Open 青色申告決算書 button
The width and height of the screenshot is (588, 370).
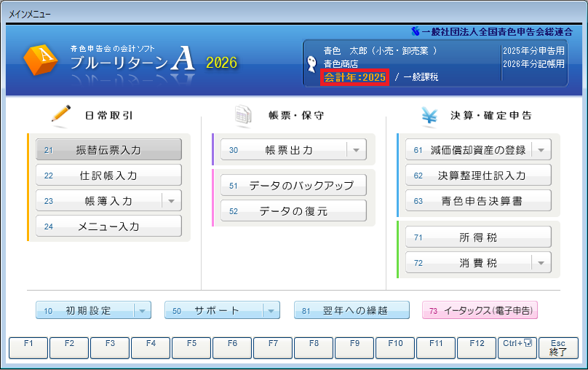(478, 200)
